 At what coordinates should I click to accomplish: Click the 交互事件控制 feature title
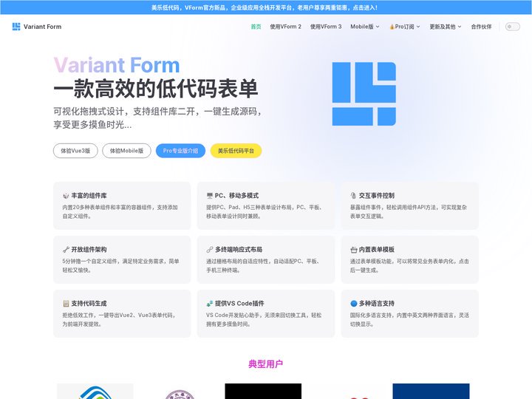[x=377, y=196]
